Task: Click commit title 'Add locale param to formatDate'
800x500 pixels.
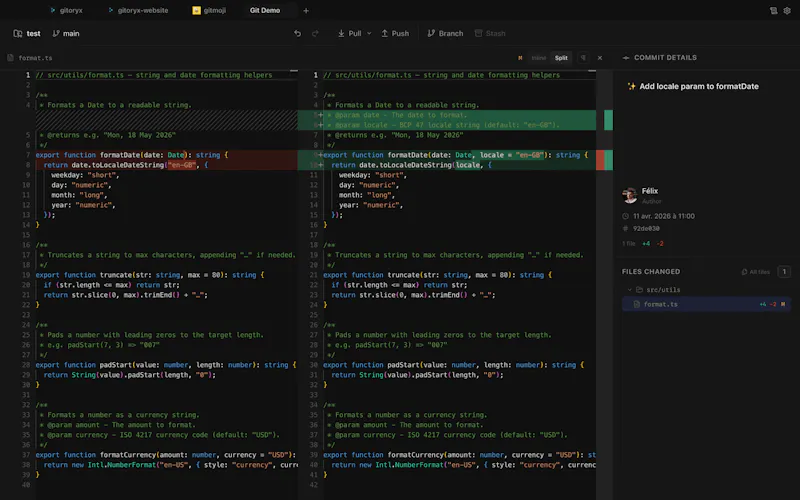Action: click(x=699, y=86)
